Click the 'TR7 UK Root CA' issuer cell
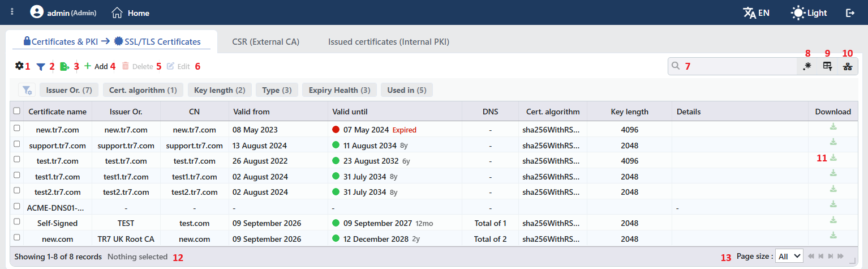Image resolution: width=868 pixels, height=269 pixels. coord(126,239)
